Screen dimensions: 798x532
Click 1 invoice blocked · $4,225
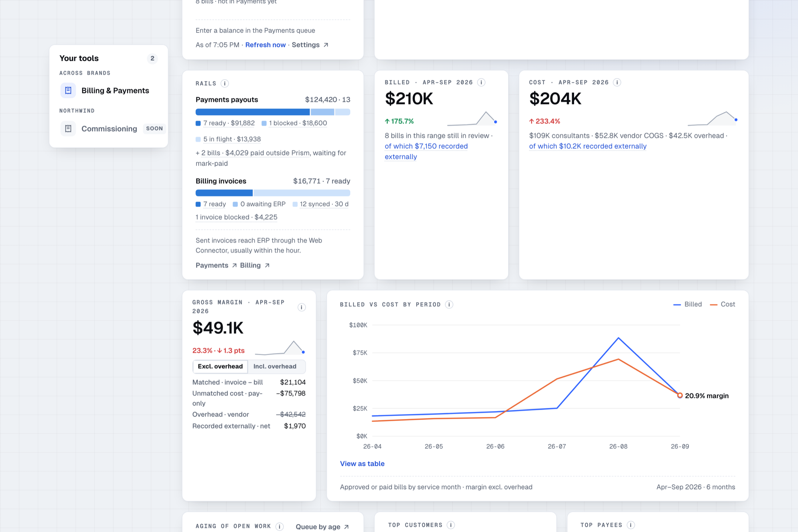tap(236, 217)
